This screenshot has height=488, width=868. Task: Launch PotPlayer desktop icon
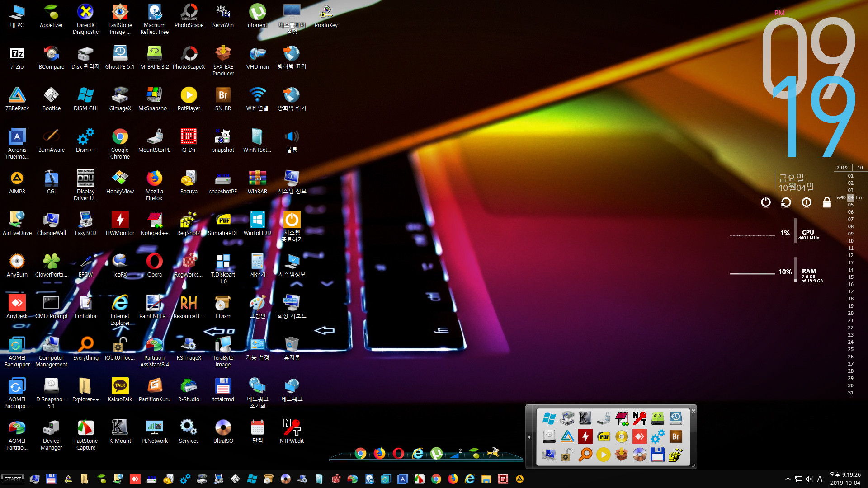(x=189, y=99)
